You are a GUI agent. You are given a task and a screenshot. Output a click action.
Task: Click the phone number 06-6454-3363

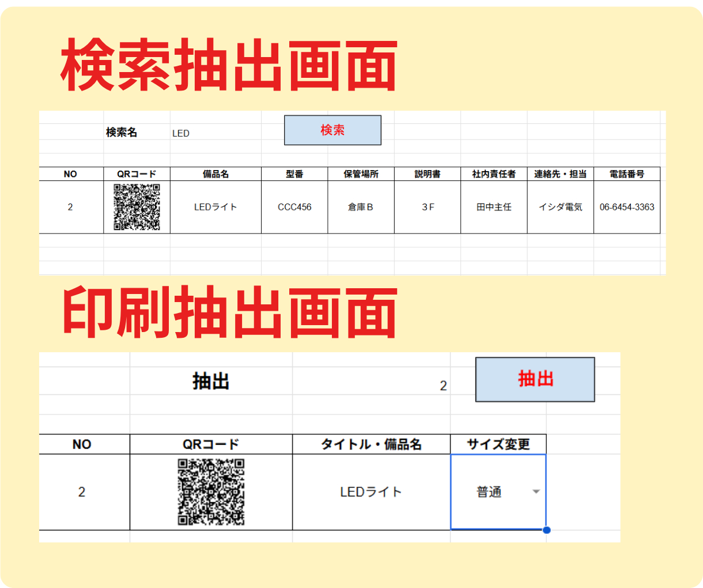point(627,207)
